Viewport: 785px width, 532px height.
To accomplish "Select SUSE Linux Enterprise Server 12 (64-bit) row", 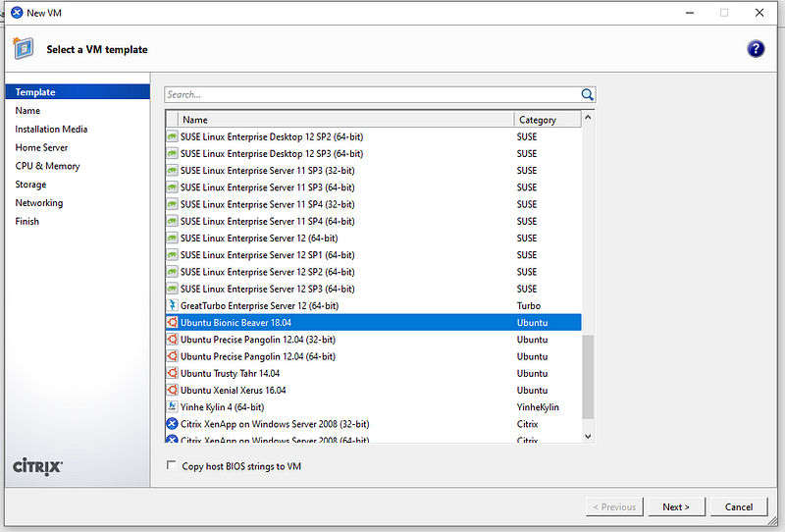I will click(374, 238).
